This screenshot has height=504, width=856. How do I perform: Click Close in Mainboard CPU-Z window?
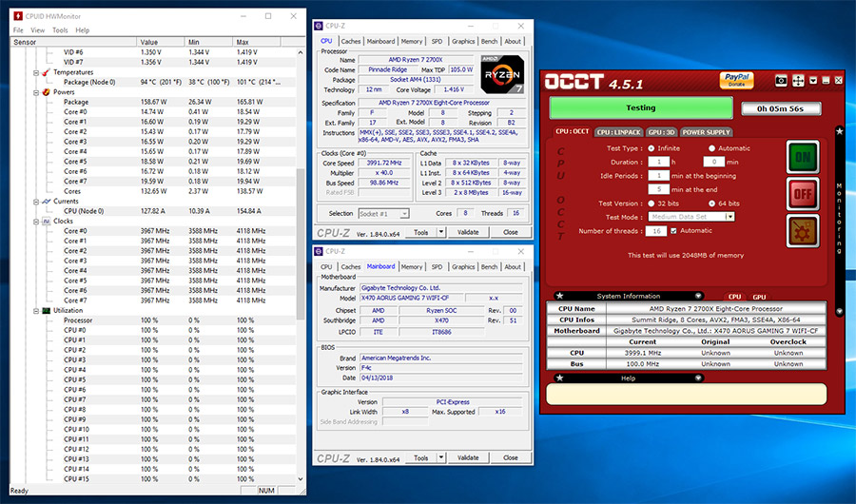(511, 457)
